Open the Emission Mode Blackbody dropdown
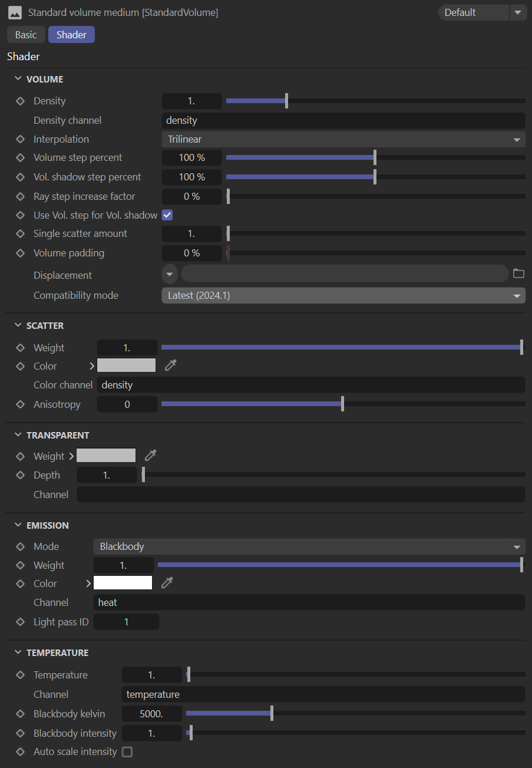The width and height of the screenshot is (532, 768). tap(309, 546)
